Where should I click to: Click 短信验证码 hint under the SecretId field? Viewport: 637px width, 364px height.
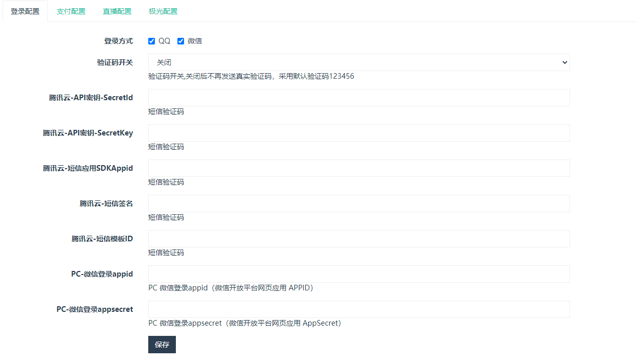click(166, 111)
